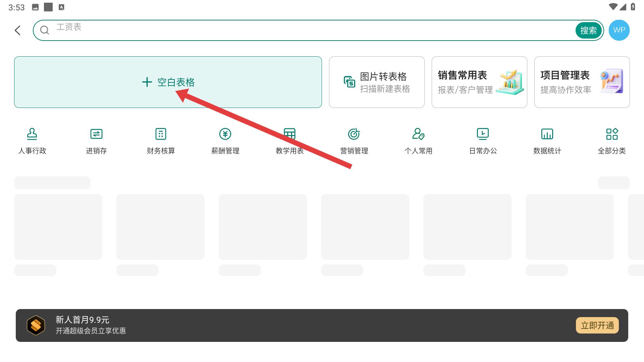Viewport: 644px width, 362px height.
Task: Open the 销售常用表 template card
Action: [x=479, y=82]
